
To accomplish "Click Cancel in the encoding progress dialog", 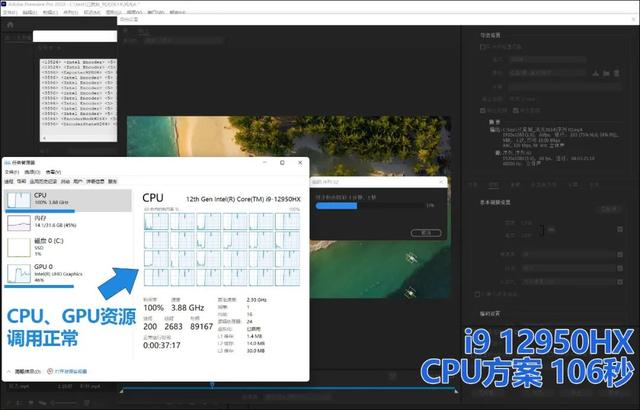I will tap(426, 233).
